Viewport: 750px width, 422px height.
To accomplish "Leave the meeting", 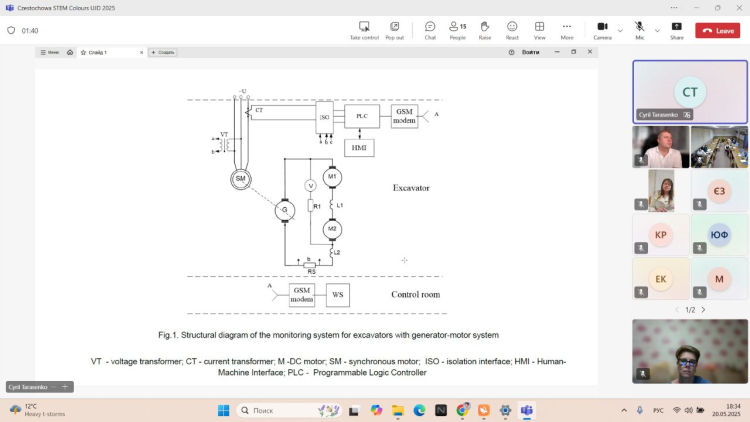I will 718,31.
